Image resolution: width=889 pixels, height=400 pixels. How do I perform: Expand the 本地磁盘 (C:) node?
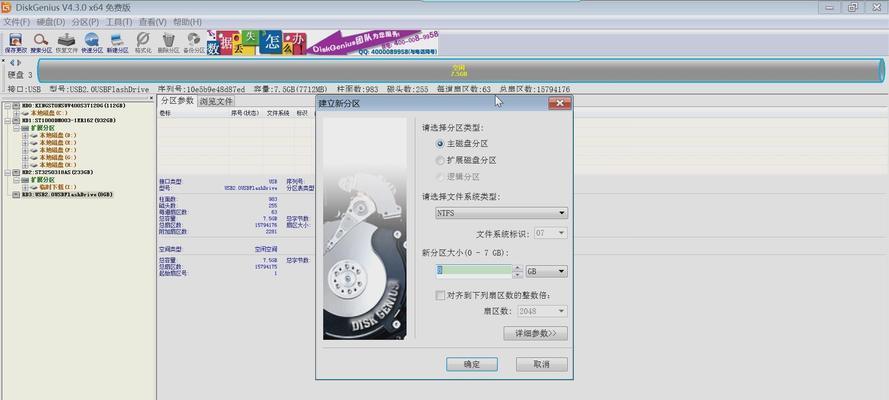pos(16,113)
